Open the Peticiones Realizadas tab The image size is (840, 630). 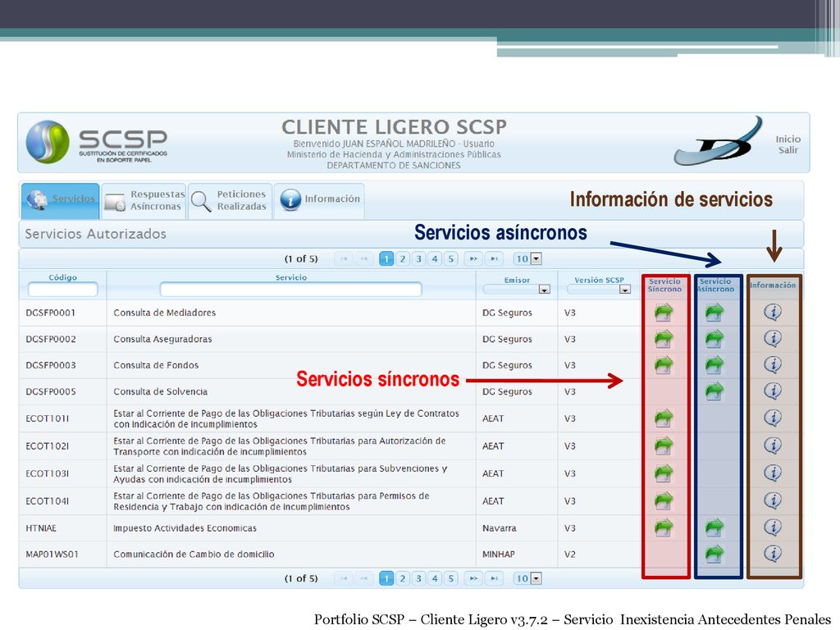click(231, 200)
